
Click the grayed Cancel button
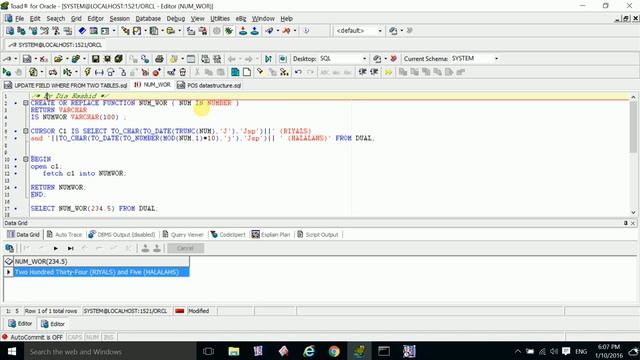coord(185,248)
